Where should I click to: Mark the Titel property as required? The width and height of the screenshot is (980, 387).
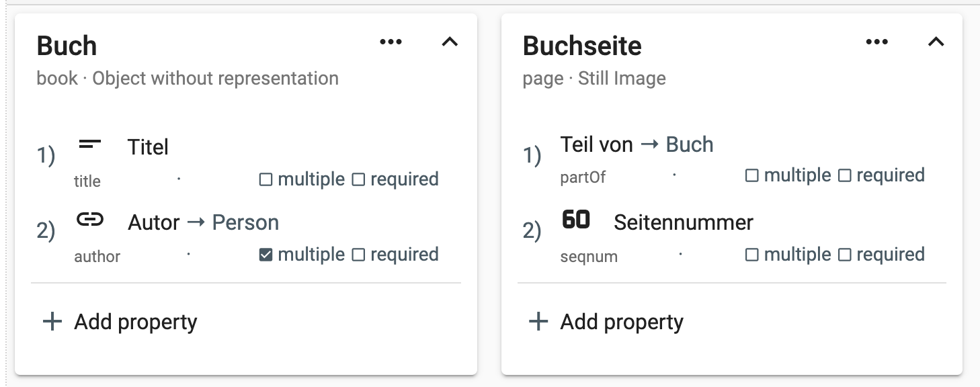point(359,180)
